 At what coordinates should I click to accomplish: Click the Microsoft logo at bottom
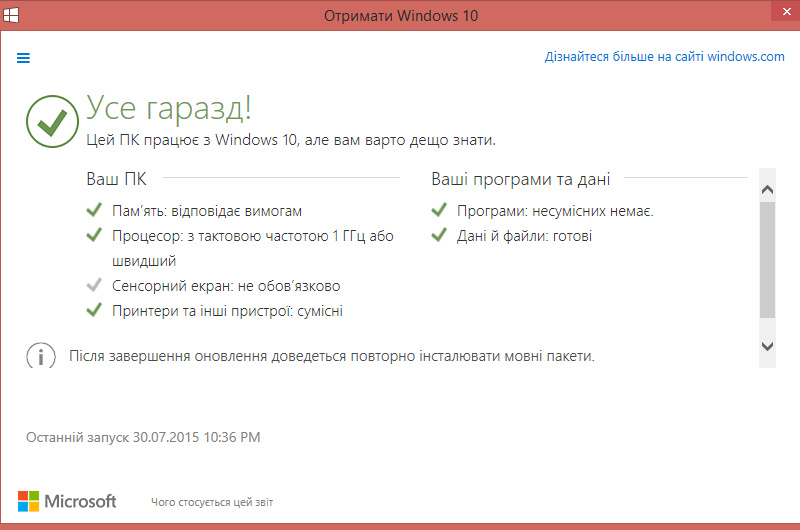(67, 501)
